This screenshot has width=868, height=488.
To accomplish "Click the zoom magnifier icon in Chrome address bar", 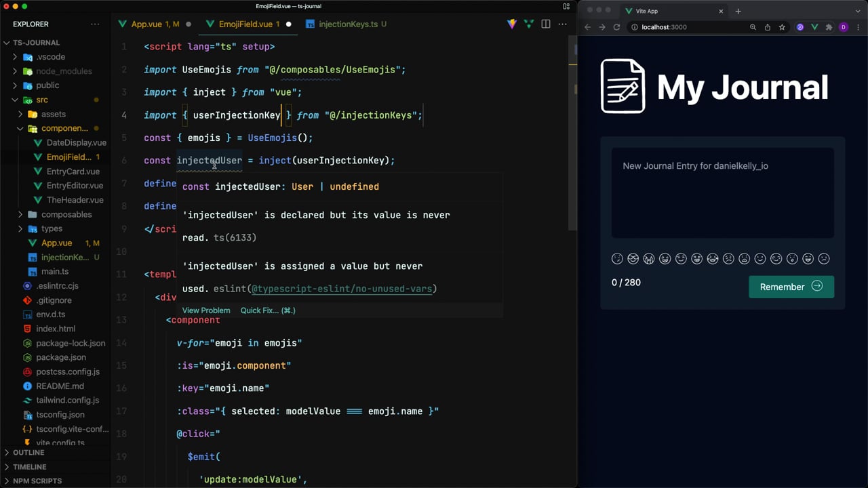I will point(753,27).
